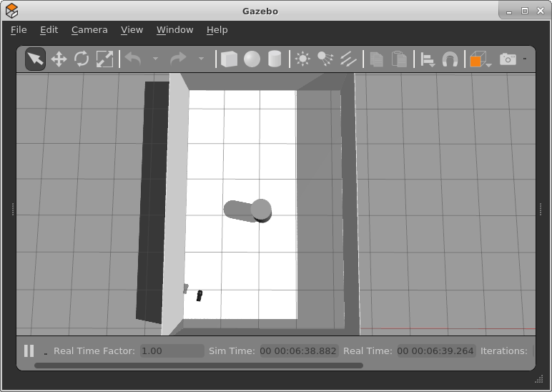Viewport: 552px width, 392px height.
Task: Insert a cylinder shape
Action: 275,59
